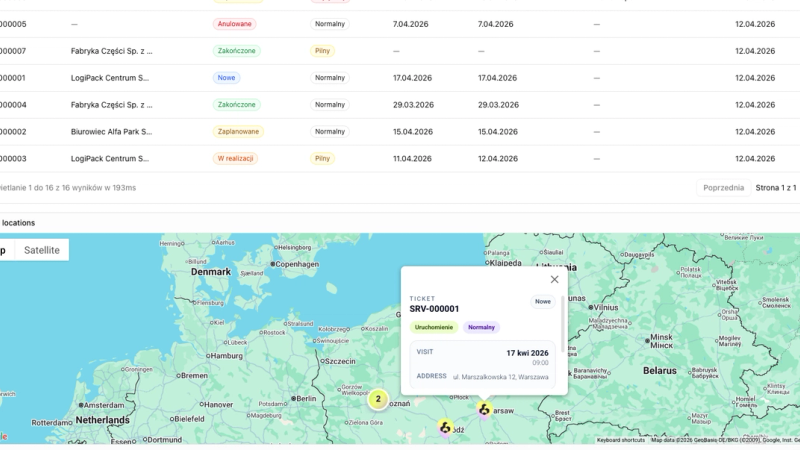Click the W realizacji status badge
The image size is (800, 450).
tap(235, 159)
